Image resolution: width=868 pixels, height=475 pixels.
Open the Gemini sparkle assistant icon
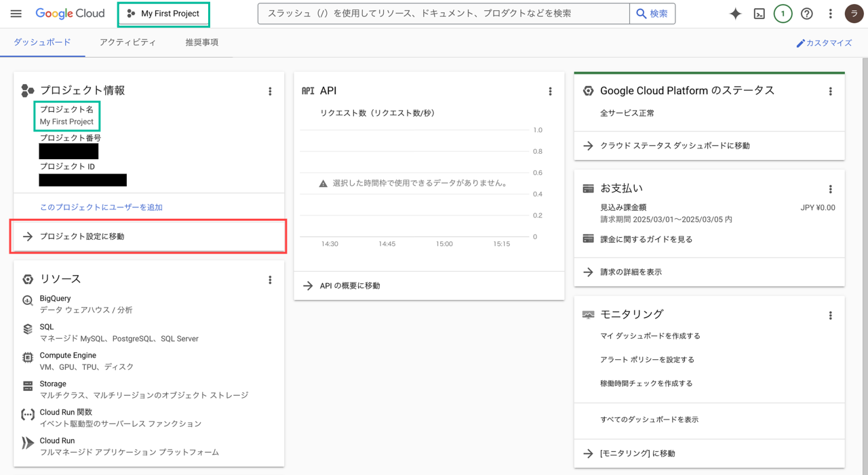[x=735, y=14]
